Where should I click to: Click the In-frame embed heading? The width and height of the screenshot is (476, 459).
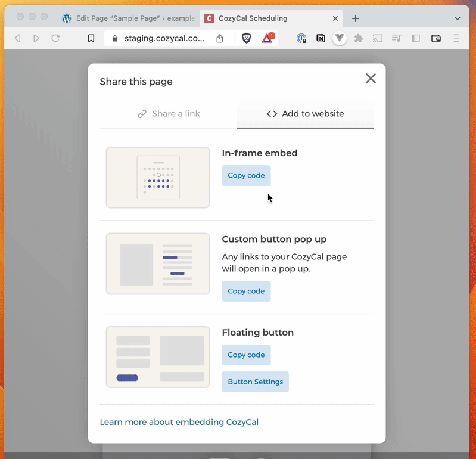(260, 153)
